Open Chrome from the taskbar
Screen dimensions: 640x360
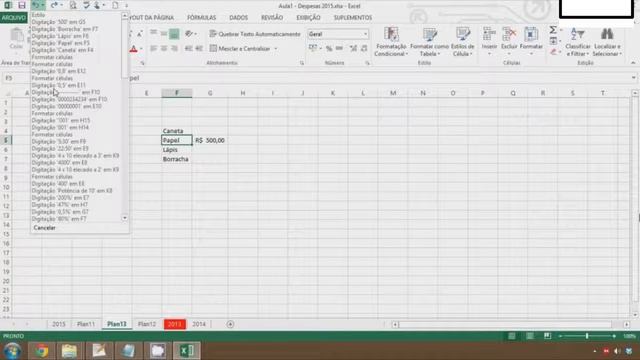click(41, 351)
